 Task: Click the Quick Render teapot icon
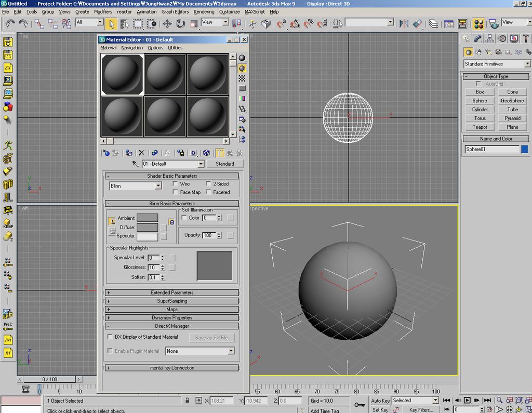pyautogui.click(x=494, y=24)
